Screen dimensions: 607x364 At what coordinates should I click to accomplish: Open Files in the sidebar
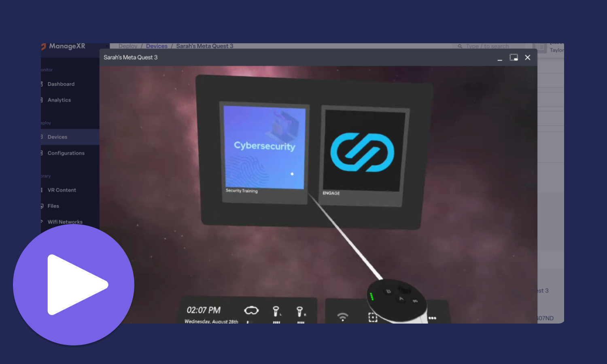[53, 206]
